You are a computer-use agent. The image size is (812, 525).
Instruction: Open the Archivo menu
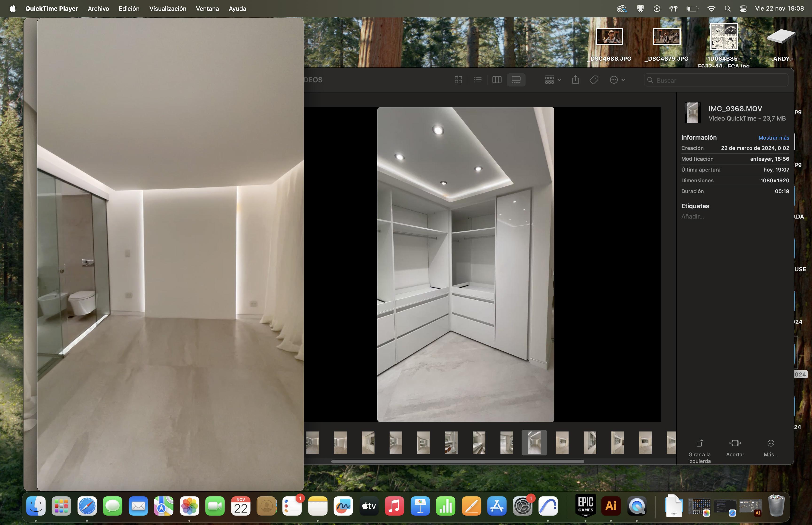point(98,8)
